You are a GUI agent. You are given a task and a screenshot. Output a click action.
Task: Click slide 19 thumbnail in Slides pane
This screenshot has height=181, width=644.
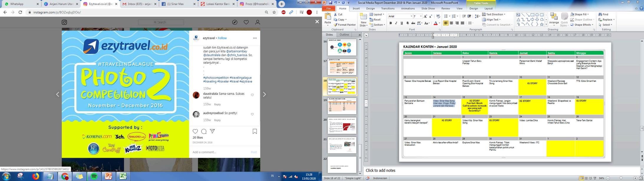click(x=342, y=106)
